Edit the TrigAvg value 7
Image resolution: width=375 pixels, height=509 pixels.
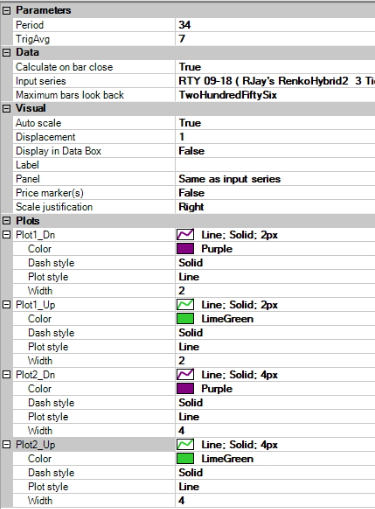pyautogui.click(x=275, y=39)
